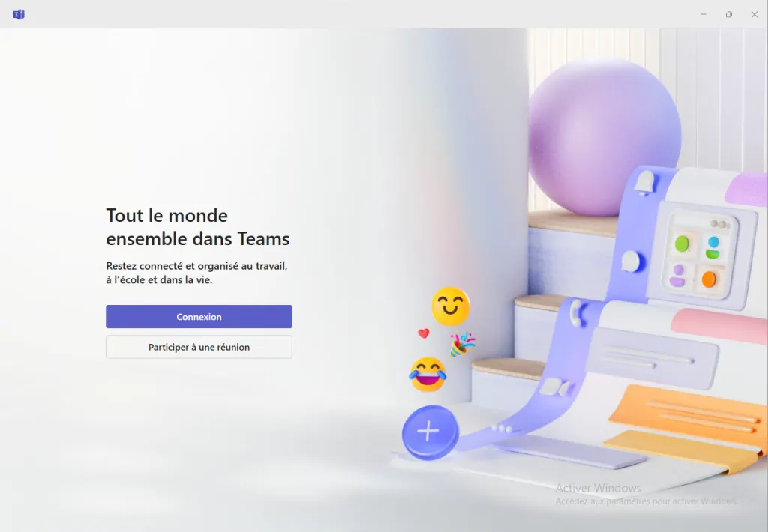The width and height of the screenshot is (768, 532).
Task: Click the Microsoft Teams logo in title bar
Action: tap(19, 14)
